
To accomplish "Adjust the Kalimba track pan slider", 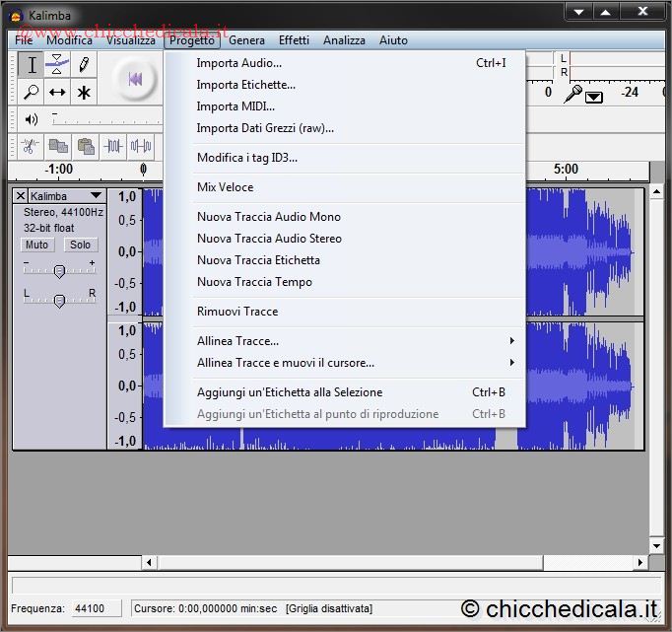I will 59,300.
